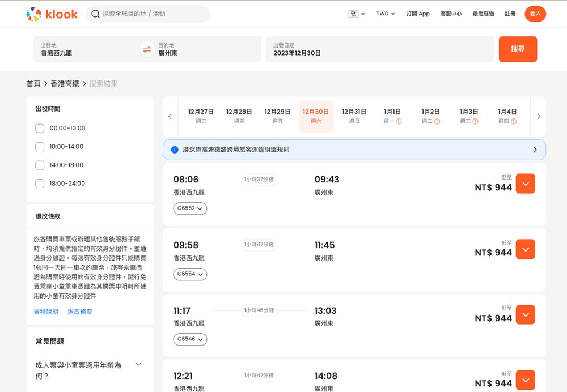The image size is (567, 392).
Task: Expand details for the 08:06 train
Action: pyautogui.click(x=524, y=184)
